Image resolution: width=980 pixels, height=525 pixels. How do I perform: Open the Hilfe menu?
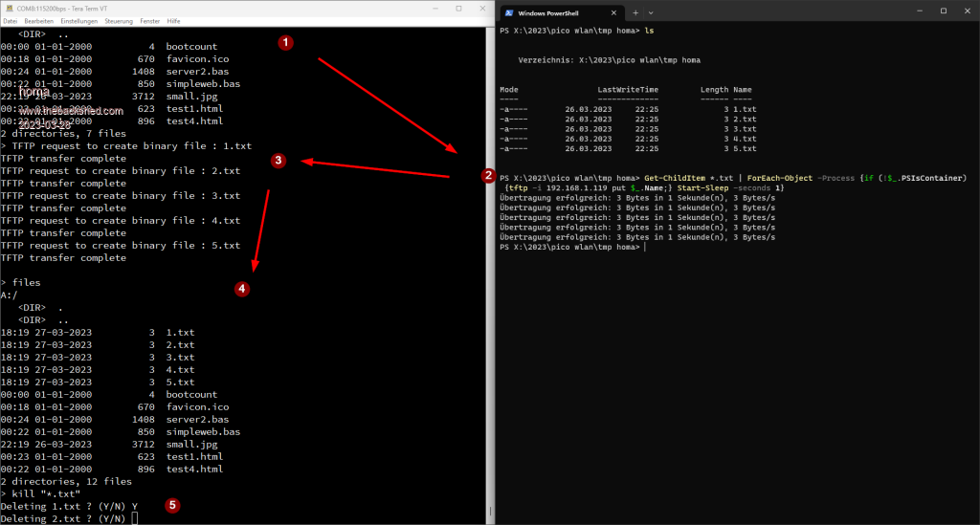point(173,20)
